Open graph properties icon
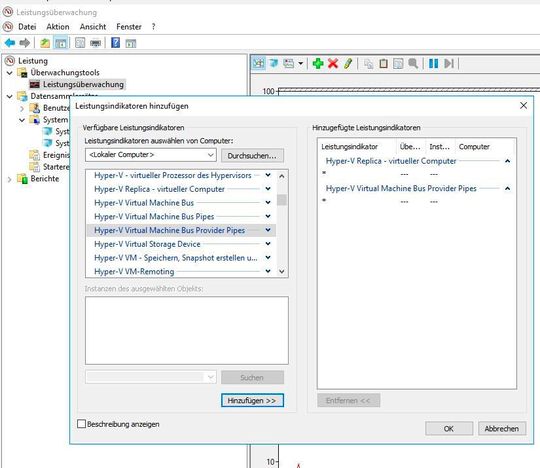 398,64
